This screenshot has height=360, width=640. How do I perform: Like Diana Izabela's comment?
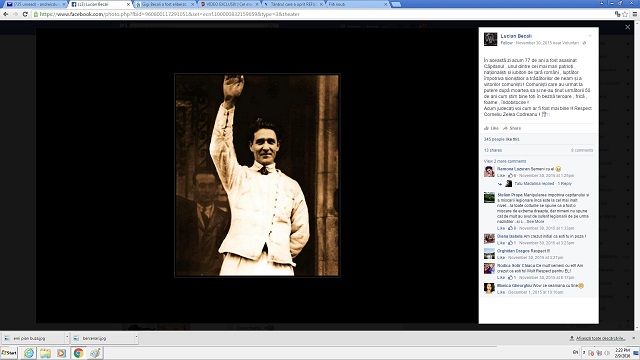click(501, 243)
